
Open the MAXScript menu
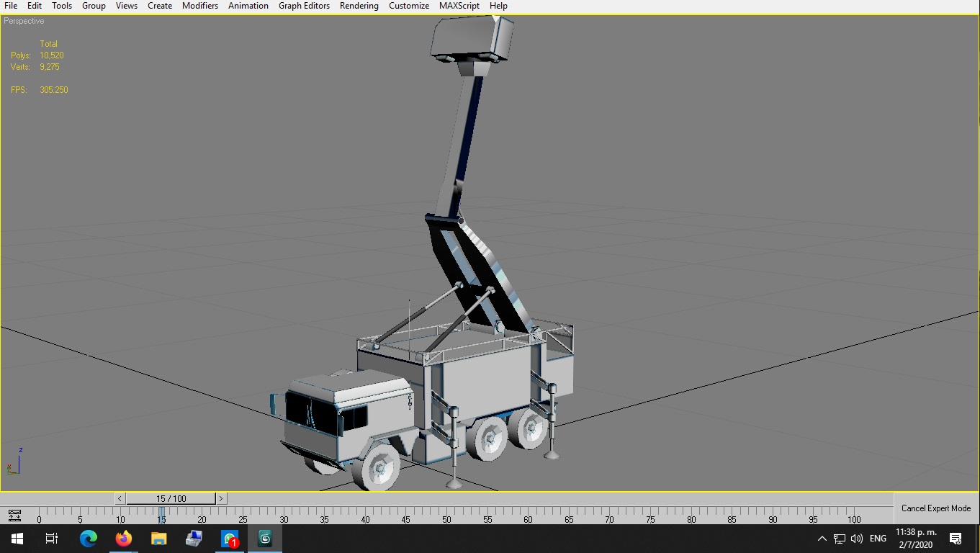[459, 6]
